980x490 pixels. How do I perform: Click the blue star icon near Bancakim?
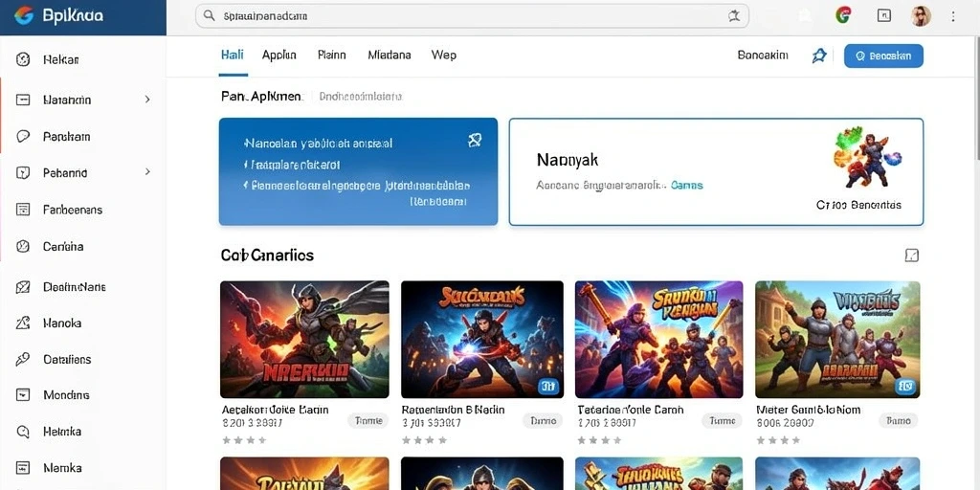point(819,56)
